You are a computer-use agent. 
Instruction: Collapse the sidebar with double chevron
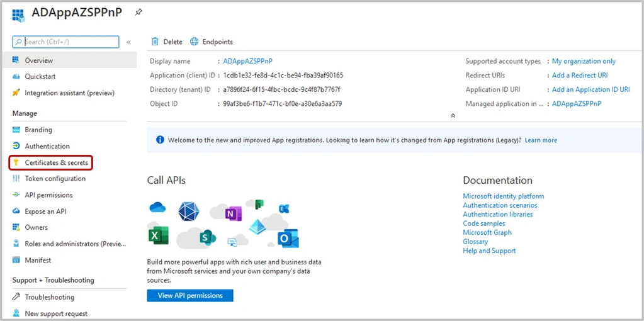[128, 42]
